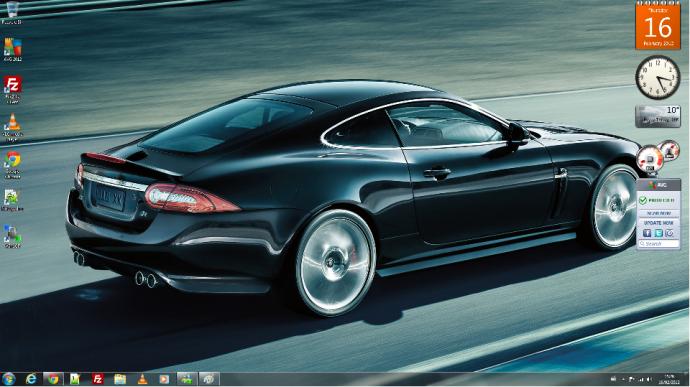Viewport: 690px width, 387px height.
Task: Click Update Now in the AVG gadget
Action: pyautogui.click(x=658, y=223)
